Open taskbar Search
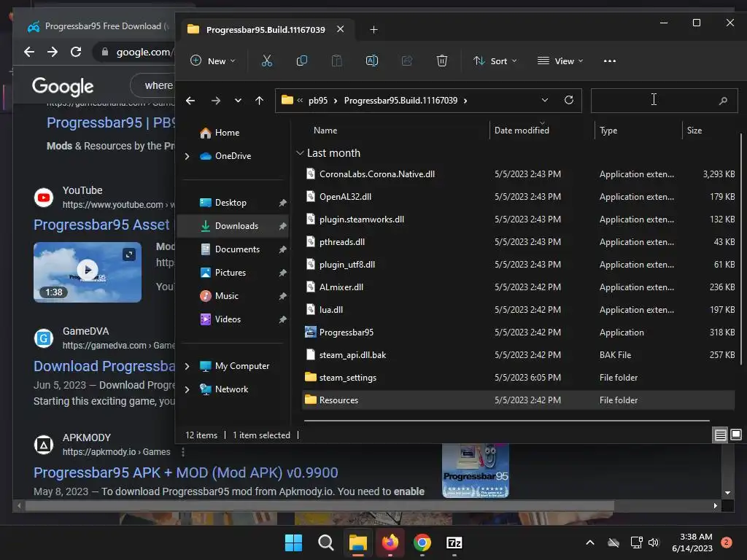Screen dimensions: 747x560 (326, 542)
